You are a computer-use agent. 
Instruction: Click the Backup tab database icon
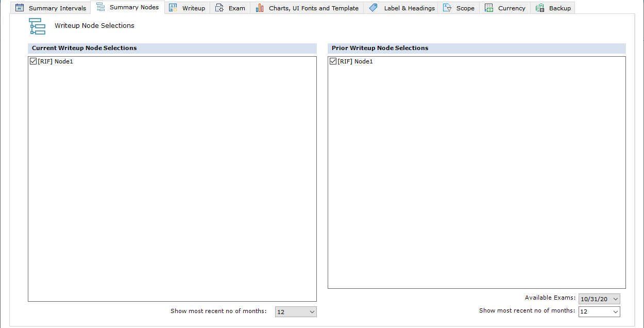click(540, 8)
